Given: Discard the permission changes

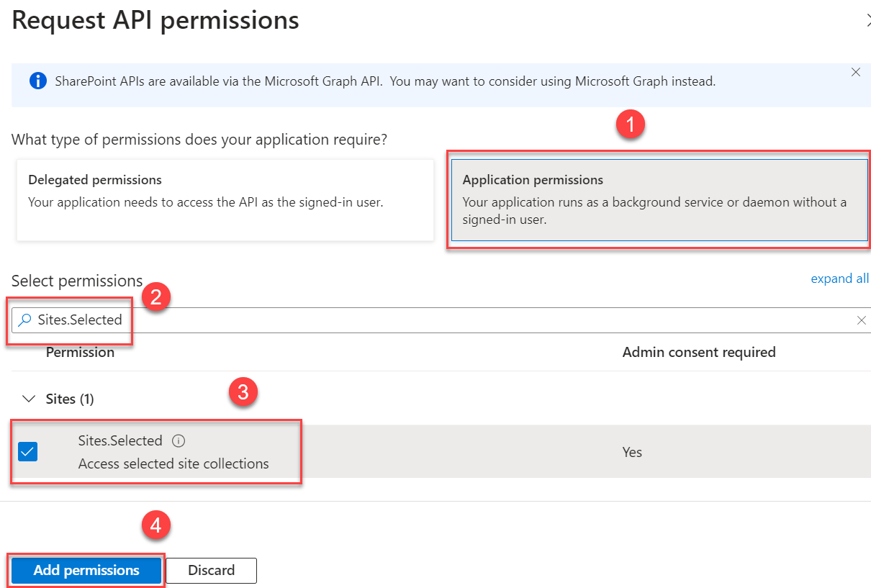Looking at the screenshot, I should pos(210,570).
